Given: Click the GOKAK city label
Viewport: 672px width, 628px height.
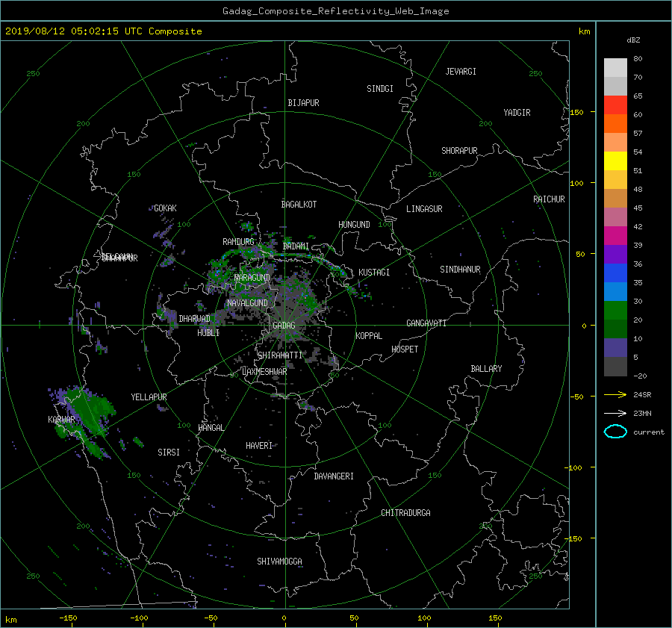Looking at the screenshot, I should pyautogui.click(x=165, y=208).
